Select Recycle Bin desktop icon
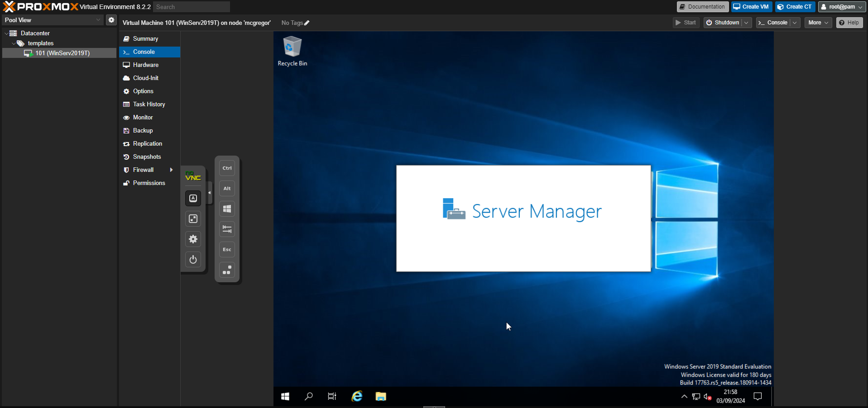The width and height of the screenshot is (868, 408). point(292,52)
